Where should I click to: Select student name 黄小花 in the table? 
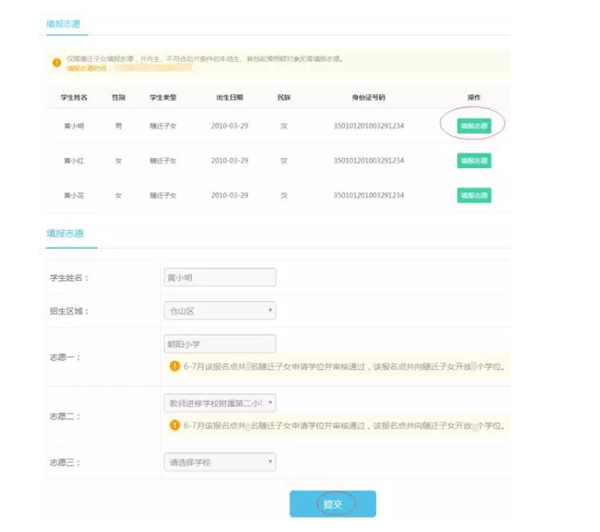[x=74, y=196]
